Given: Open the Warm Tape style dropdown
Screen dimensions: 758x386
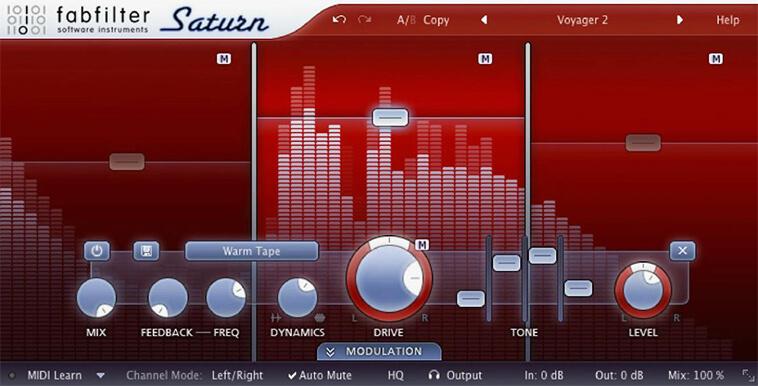Looking at the screenshot, I should pyautogui.click(x=251, y=251).
